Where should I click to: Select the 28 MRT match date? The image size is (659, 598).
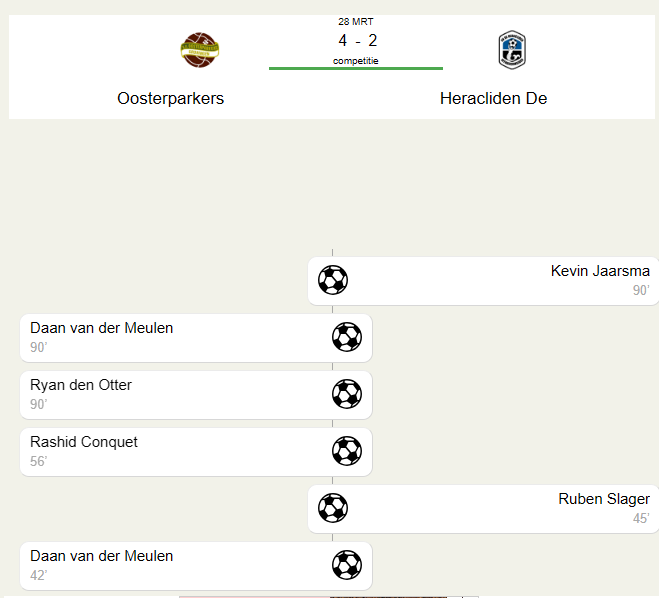click(x=356, y=21)
